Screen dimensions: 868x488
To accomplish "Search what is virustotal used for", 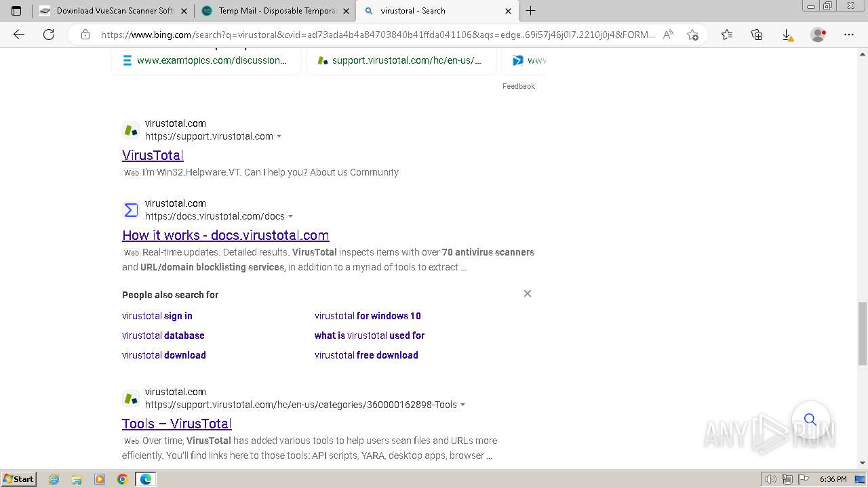I will pyautogui.click(x=370, y=335).
